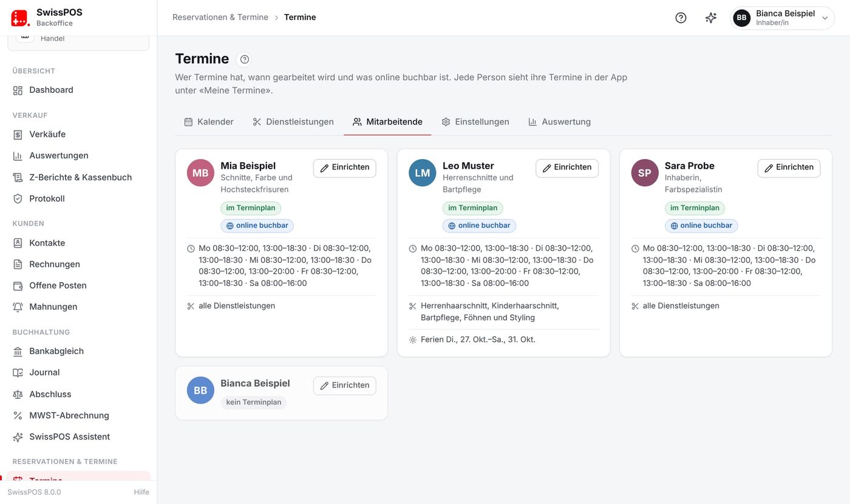The width and height of the screenshot is (850, 504).
Task: Click the Rechnungen document icon
Action: (18, 264)
